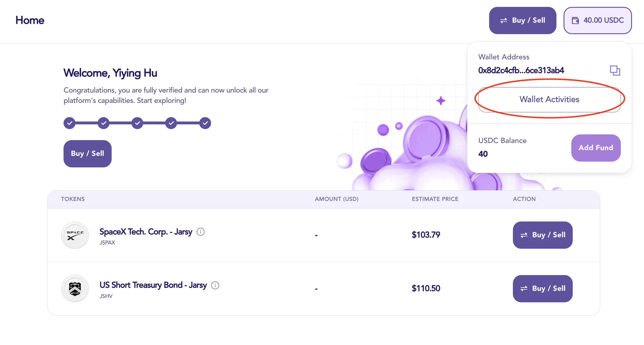Click the TOKENS column header
Screen dimensions: 644x345
click(73, 199)
